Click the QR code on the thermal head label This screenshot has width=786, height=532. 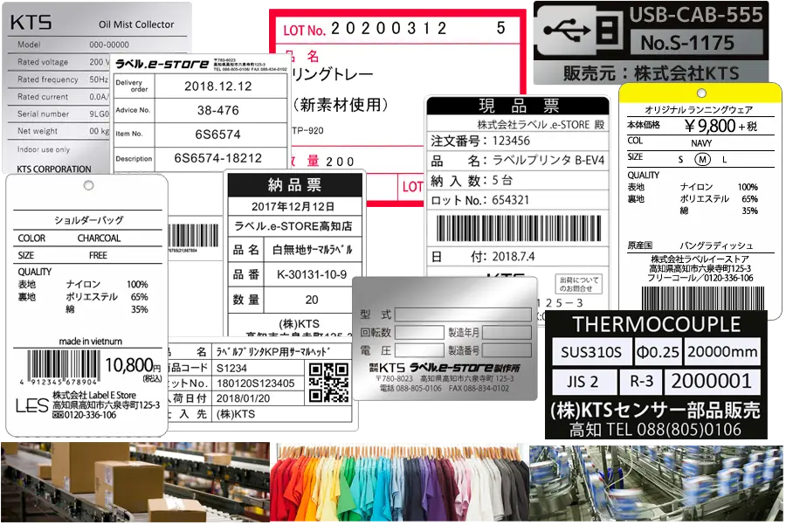329,382
